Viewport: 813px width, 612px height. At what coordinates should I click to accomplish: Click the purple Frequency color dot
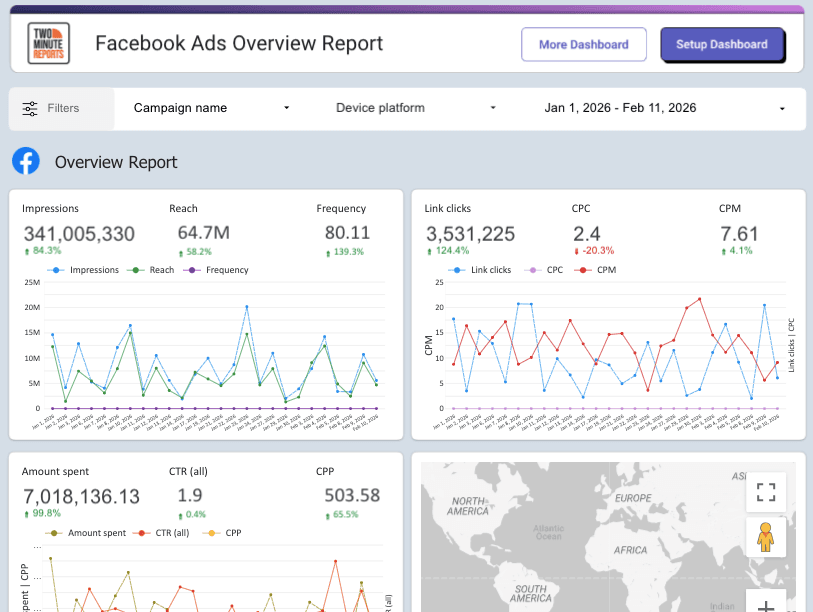tap(190, 268)
